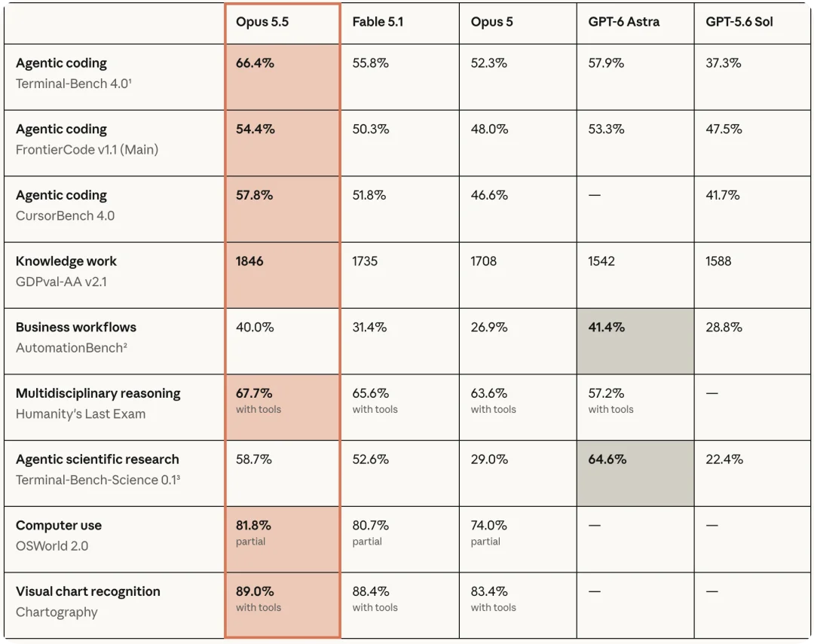Click the Terminal-Bench-Science 0.1 label
Viewport: 814px width, 644px height.
pos(97,480)
